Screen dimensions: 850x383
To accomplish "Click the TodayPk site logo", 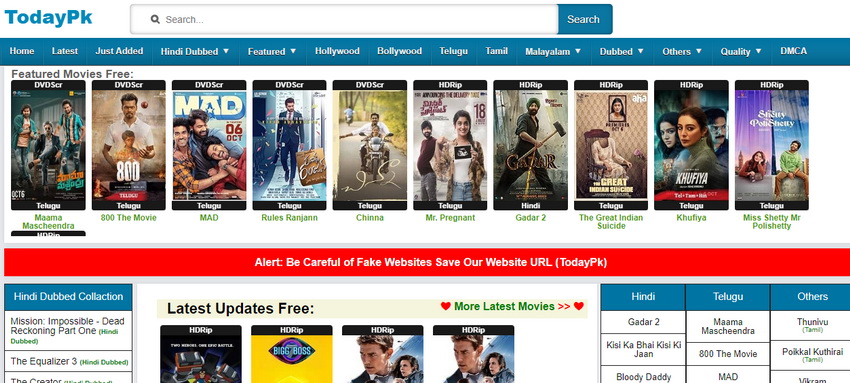I will [x=48, y=18].
